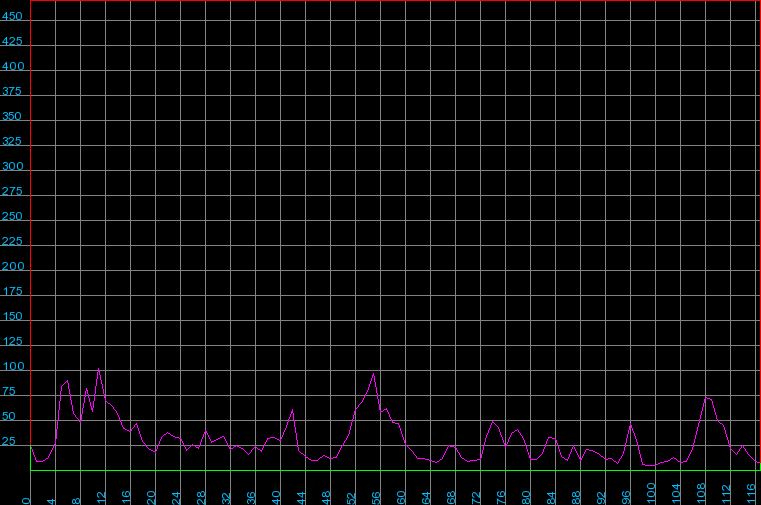Click the 116 horizontal axis label

tap(752, 494)
